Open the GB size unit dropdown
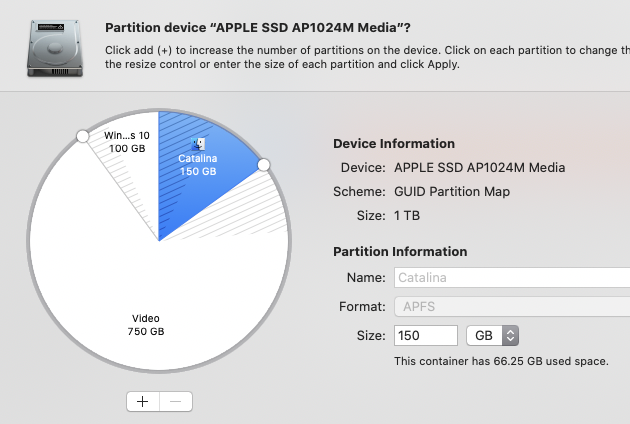Image resolution: width=630 pixels, height=424 pixels. coord(496,335)
